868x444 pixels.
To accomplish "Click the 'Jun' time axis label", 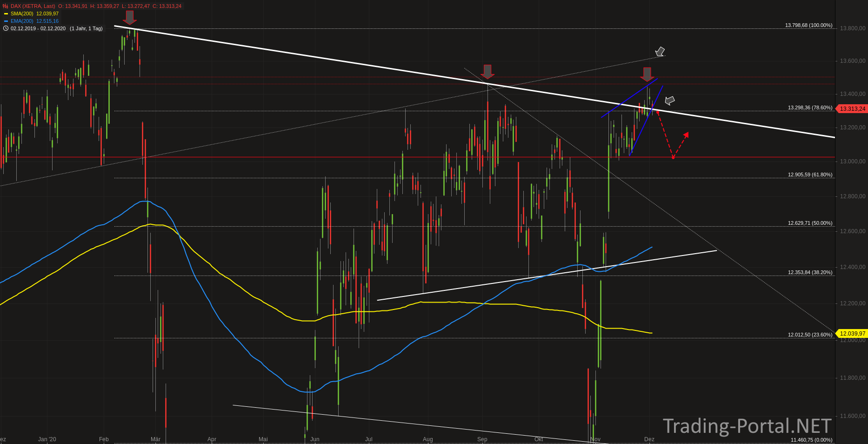I will point(315,439).
